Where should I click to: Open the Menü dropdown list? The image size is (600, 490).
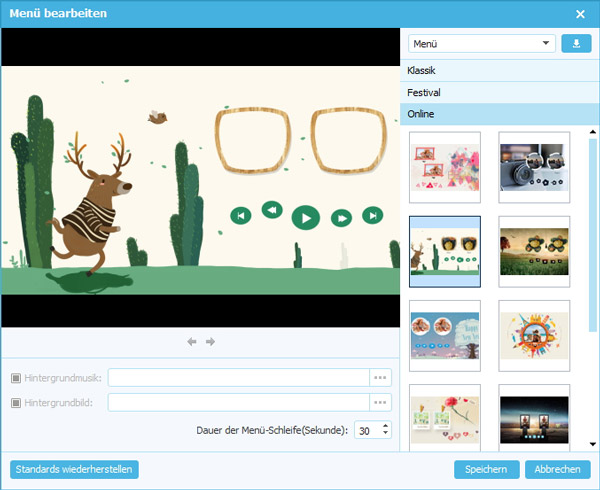pyautogui.click(x=482, y=44)
